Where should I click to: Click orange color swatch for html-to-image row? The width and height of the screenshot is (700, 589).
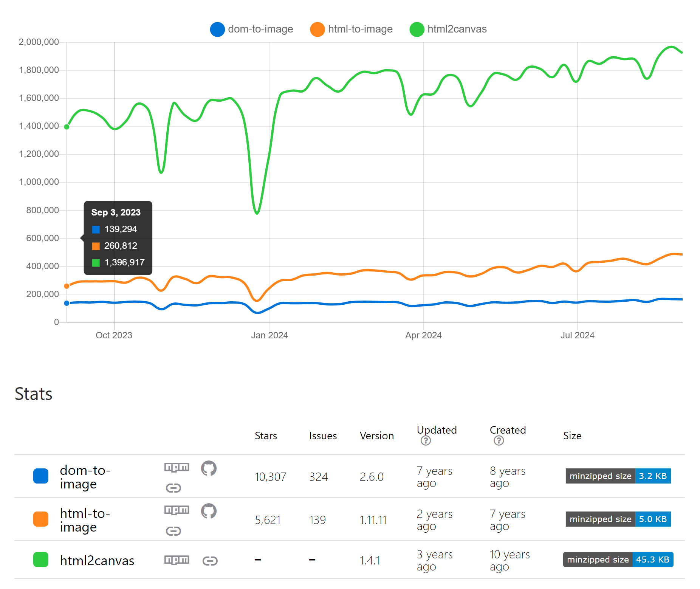click(41, 519)
